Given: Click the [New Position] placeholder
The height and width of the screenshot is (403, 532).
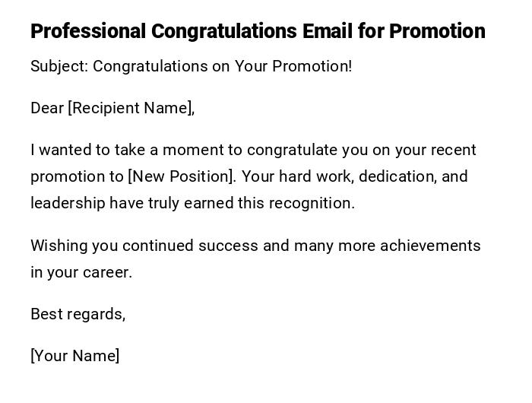Looking at the screenshot, I should [x=182, y=176].
